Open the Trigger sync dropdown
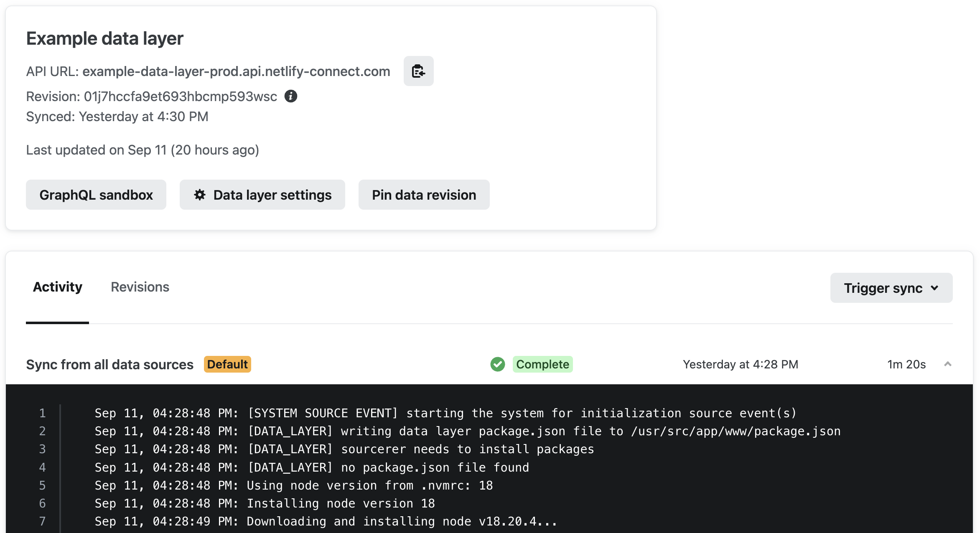Viewport: 980px width, 533px height. [891, 288]
